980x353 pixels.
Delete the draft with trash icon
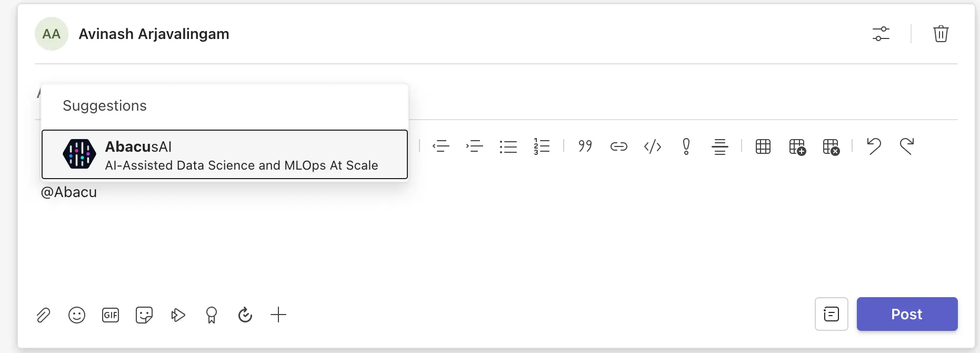point(941,34)
